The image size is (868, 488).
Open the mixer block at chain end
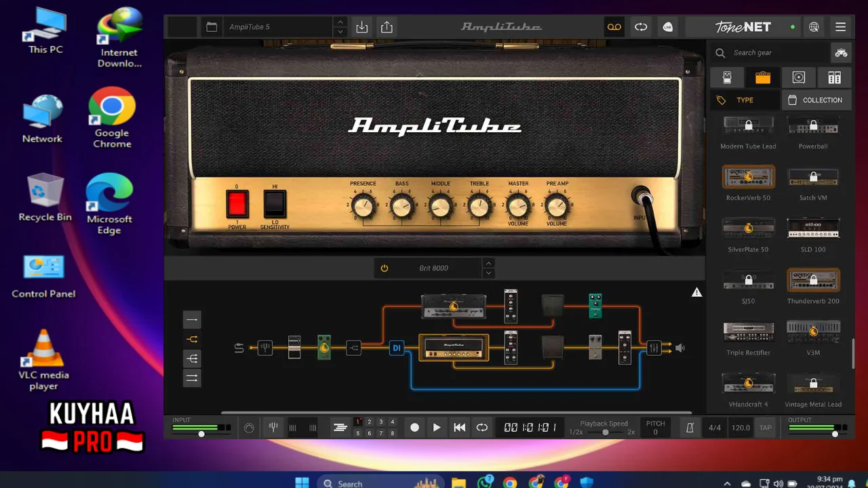click(654, 348)
